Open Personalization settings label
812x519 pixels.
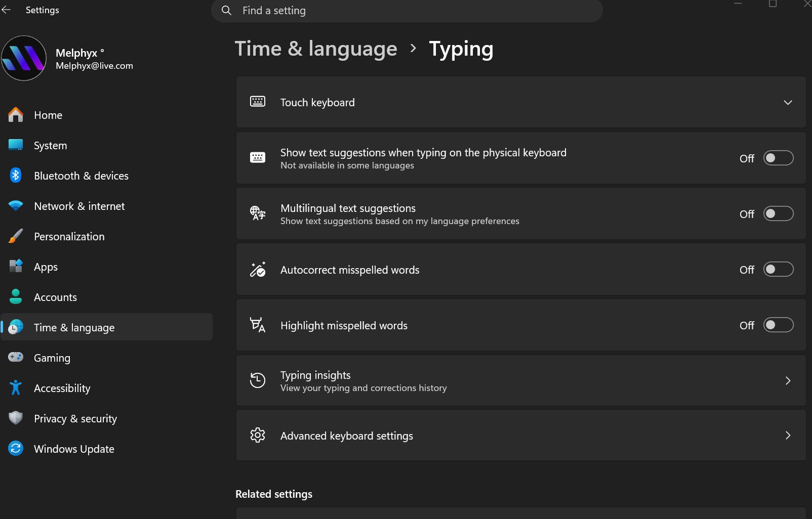tap(69, 236)
